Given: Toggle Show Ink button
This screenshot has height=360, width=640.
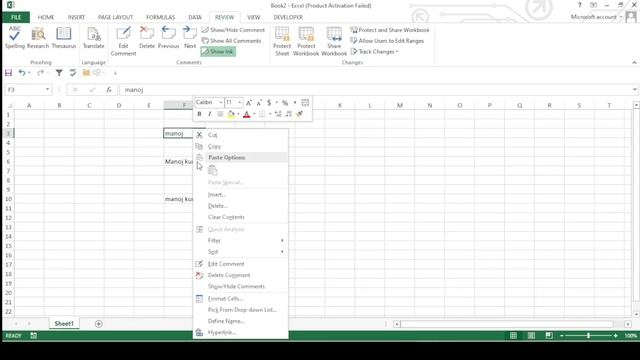Looking at the screenshot, I should point(218,51).
